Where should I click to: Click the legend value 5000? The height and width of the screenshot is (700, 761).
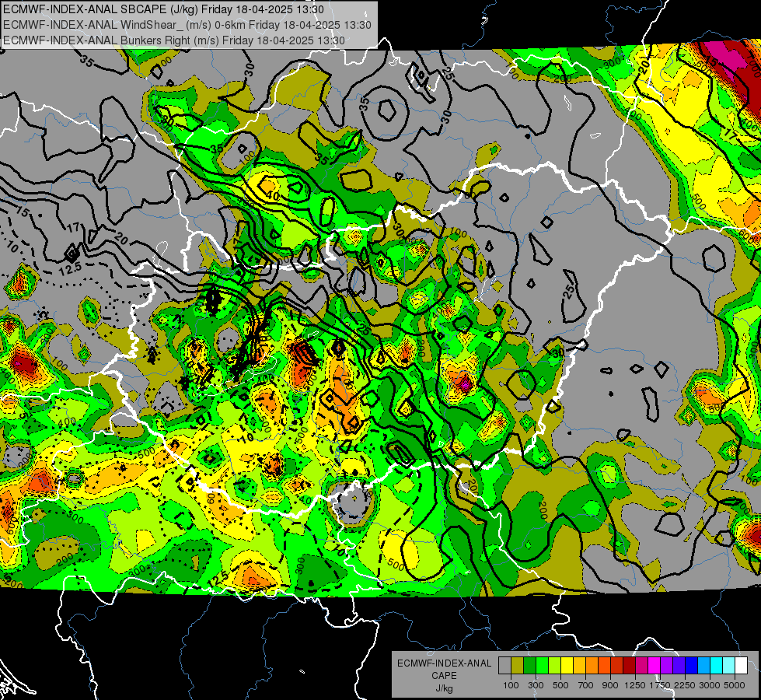pyautogui.click(x=735, y=685)
